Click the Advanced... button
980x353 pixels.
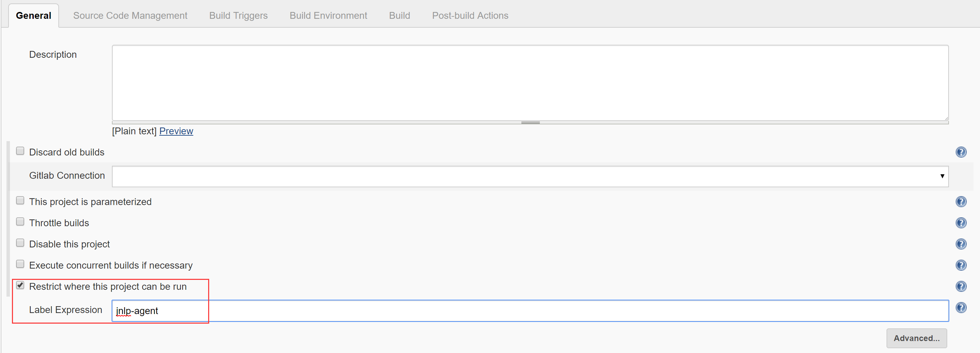pos(916,338)
